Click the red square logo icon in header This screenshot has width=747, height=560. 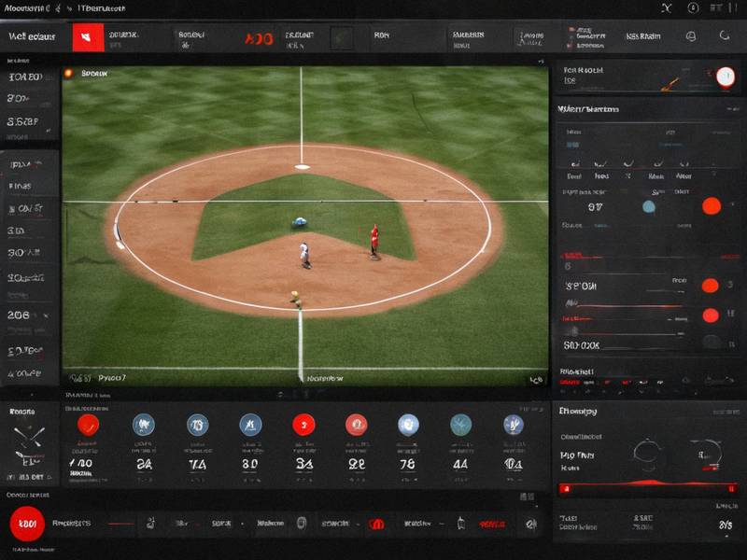point(88,36)
